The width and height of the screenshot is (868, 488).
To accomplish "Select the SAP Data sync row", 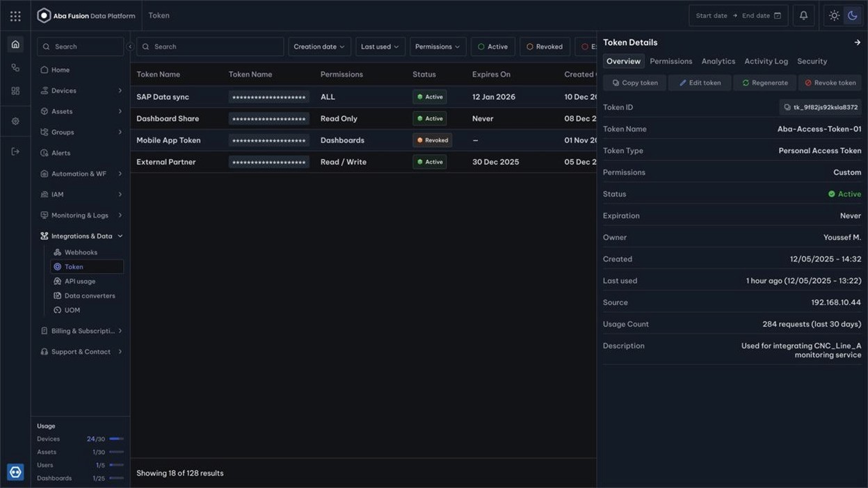I will (364, 97).
